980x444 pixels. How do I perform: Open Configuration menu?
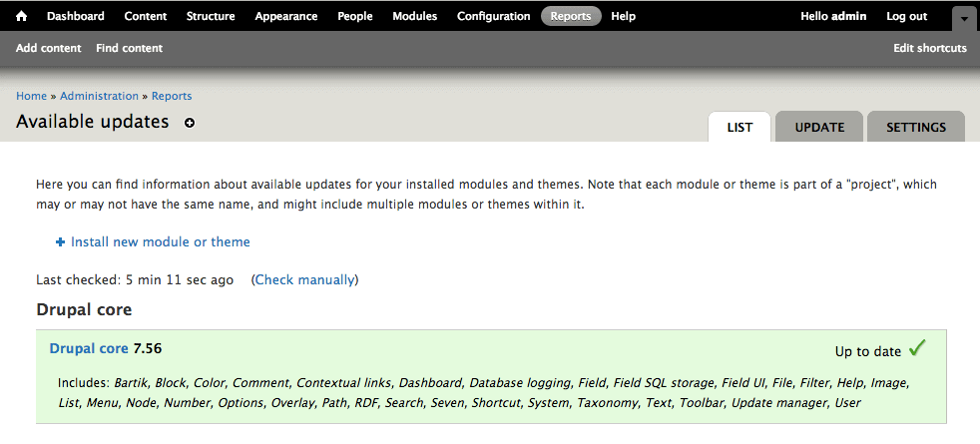click(x=494, y=16)
